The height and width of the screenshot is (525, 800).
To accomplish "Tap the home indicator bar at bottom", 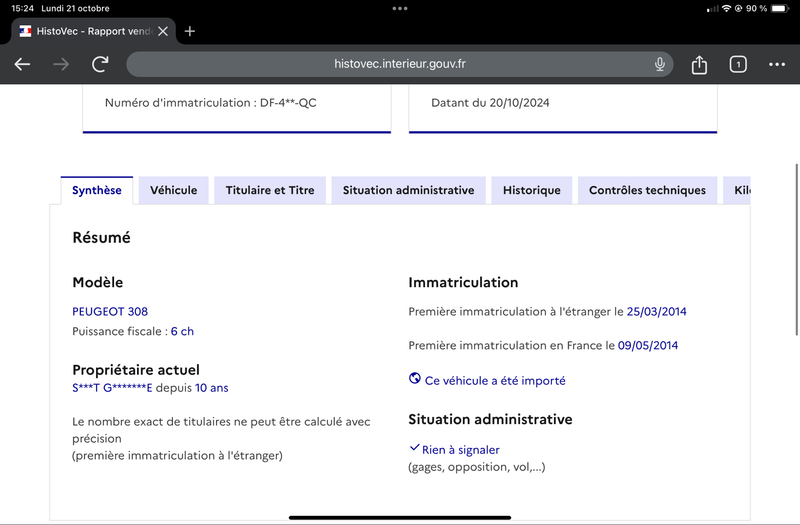I will [400, 518].
